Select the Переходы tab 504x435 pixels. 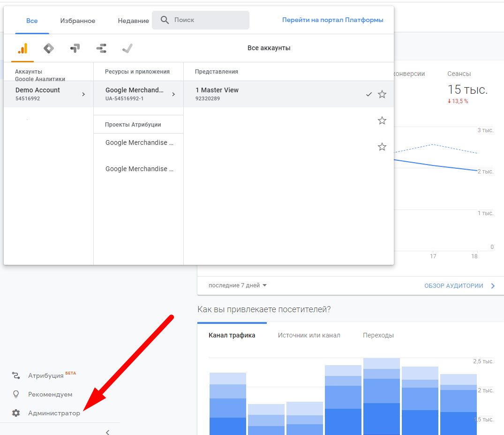pos(378,335)
